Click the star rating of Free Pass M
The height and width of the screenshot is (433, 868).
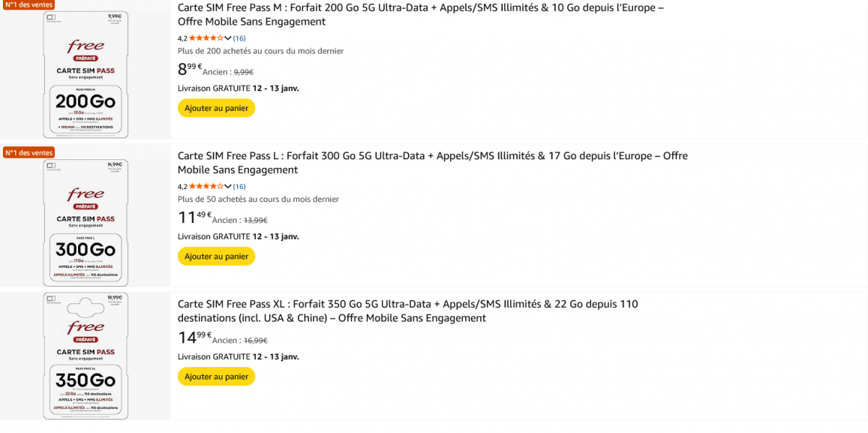point(206,38)
